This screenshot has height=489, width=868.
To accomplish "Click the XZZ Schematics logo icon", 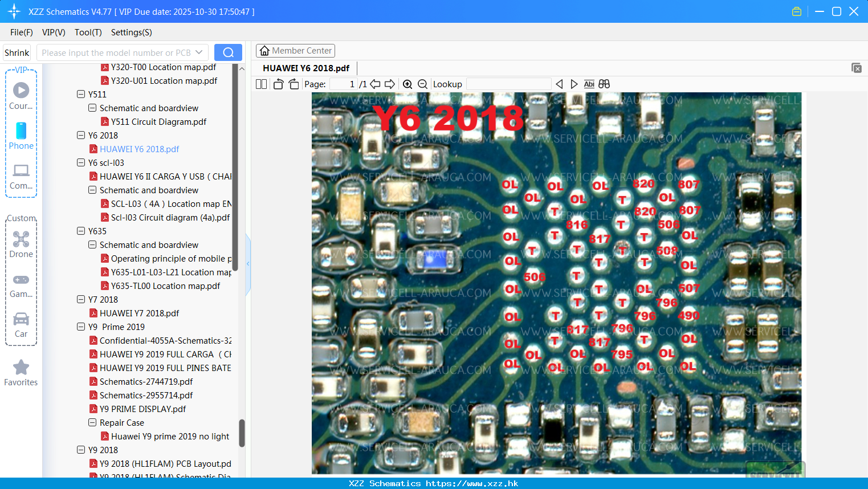I will pyautogui.click(x=14, y=11).
